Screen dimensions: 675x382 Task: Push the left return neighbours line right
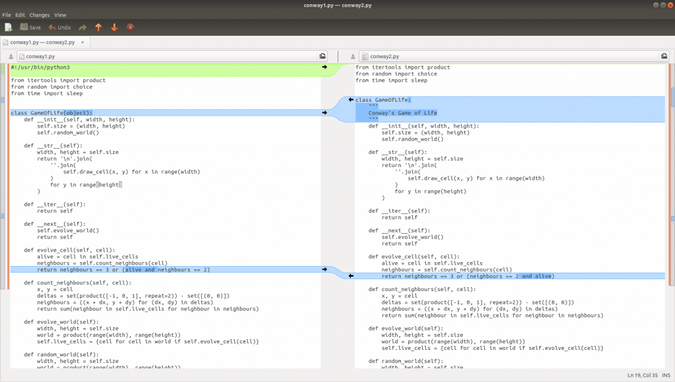(324, 270)
